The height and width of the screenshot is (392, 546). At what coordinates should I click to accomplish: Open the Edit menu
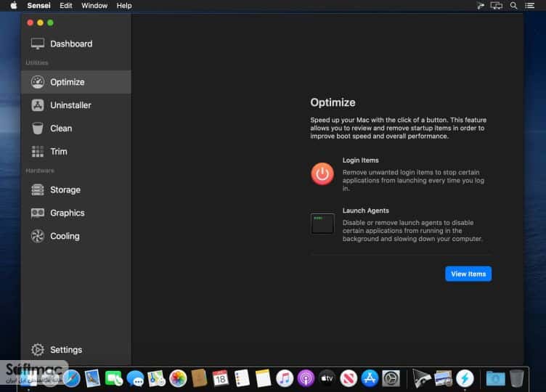click(x=66, y=6)
